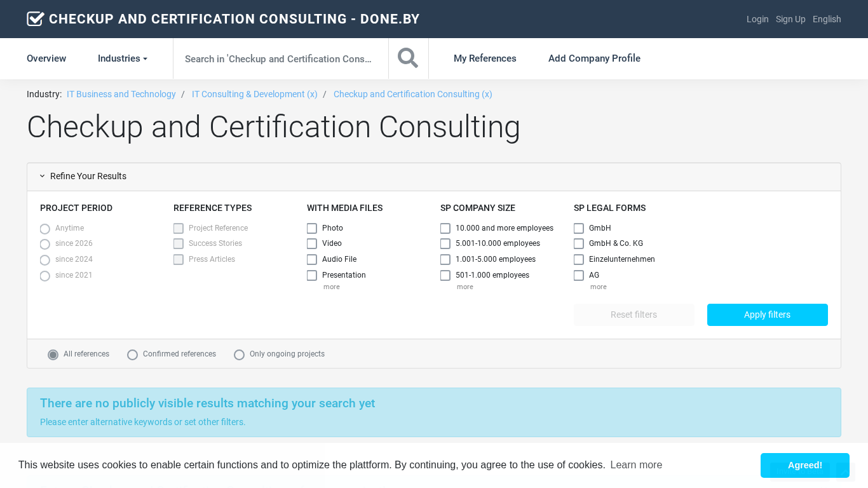This screenshot has width=868, height=488.
Task: Click the Learn more cookie link
Action: (x=636, y=465)
